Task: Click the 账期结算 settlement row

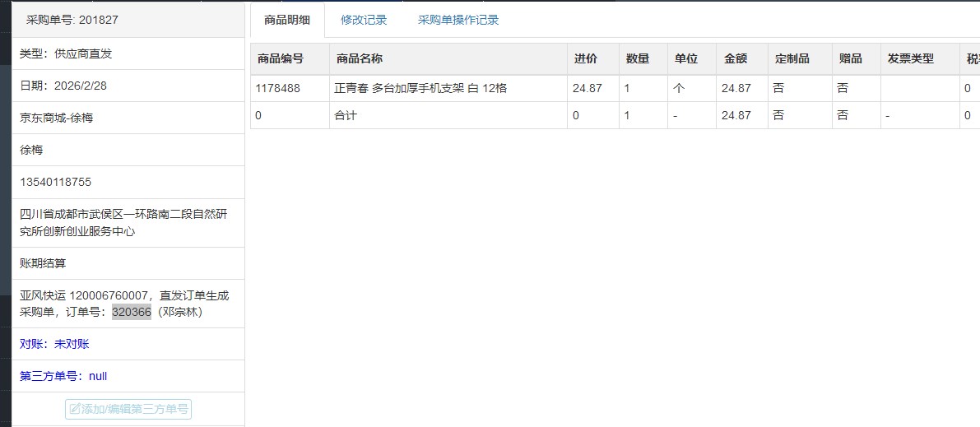Action: tap(43, 263)
